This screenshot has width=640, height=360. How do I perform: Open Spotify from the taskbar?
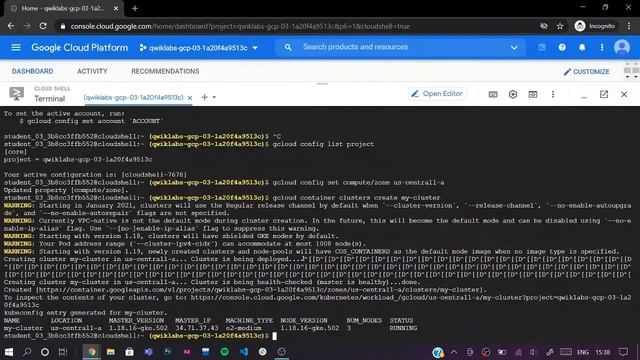coord(224,352)
